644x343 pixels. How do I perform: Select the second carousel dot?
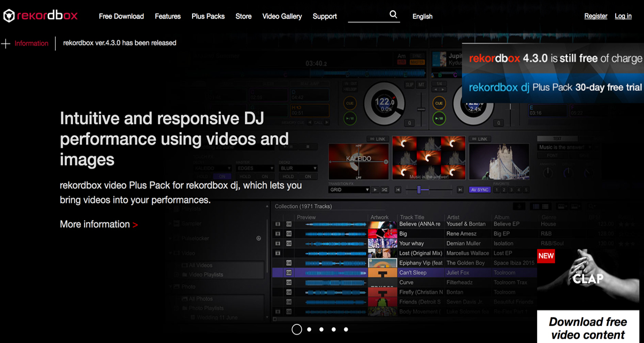click(x=309, y=330)
